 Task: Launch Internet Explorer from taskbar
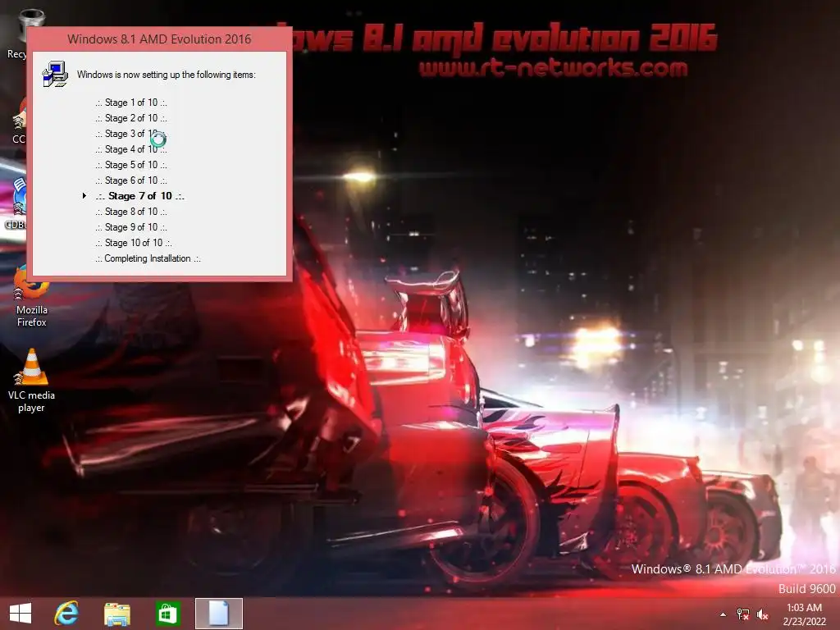click(66, 614)
